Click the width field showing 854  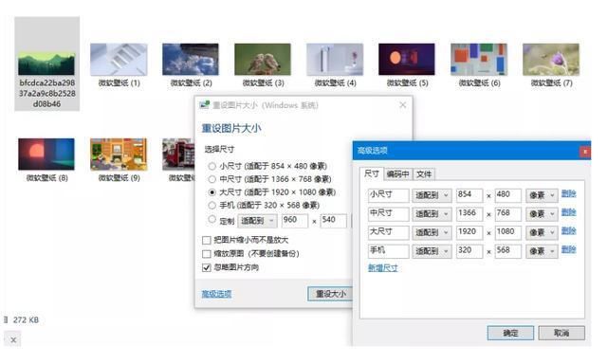469,195
